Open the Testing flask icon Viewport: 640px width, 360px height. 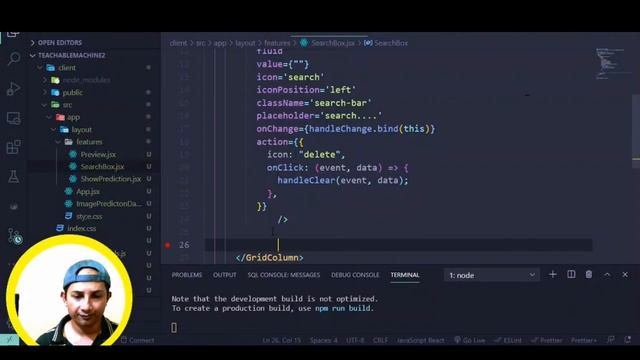[x=13, y=177]
